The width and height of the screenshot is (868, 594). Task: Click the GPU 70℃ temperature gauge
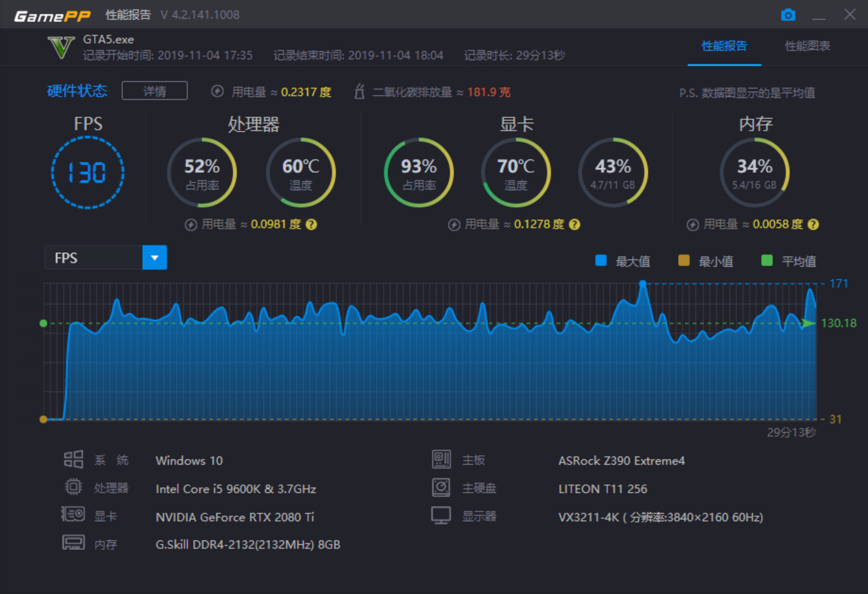516,172
